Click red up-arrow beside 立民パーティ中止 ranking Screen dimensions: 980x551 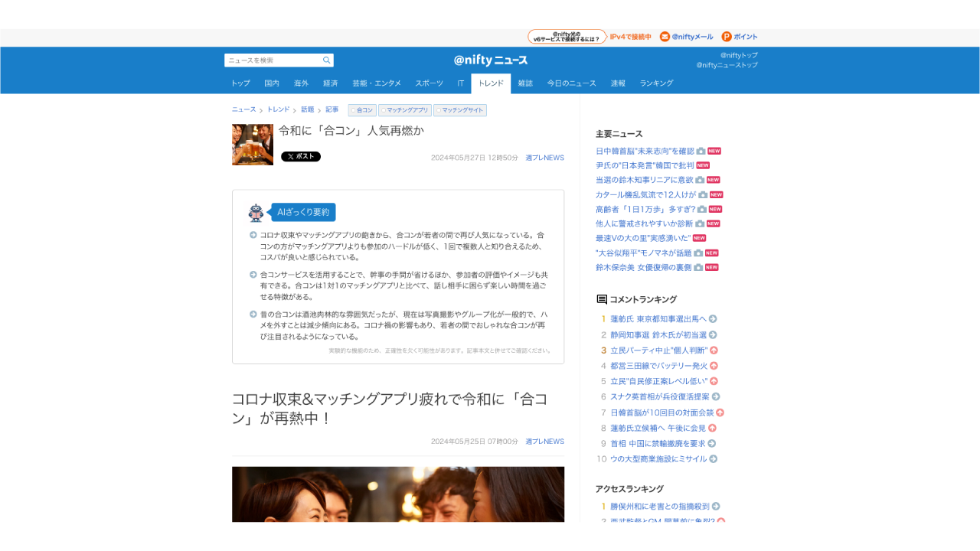[x=714, y=350]
